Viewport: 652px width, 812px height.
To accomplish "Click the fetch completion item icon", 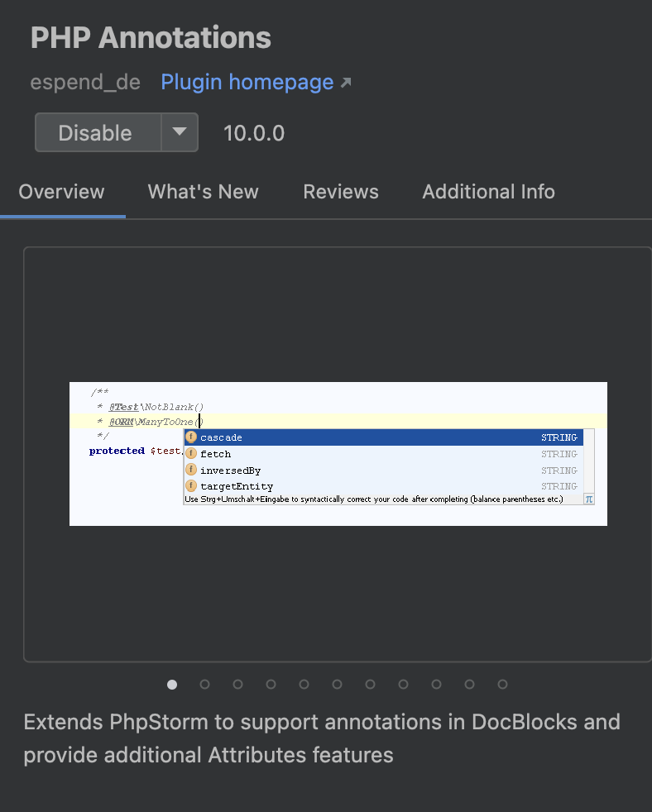I will tap(191, 453).
